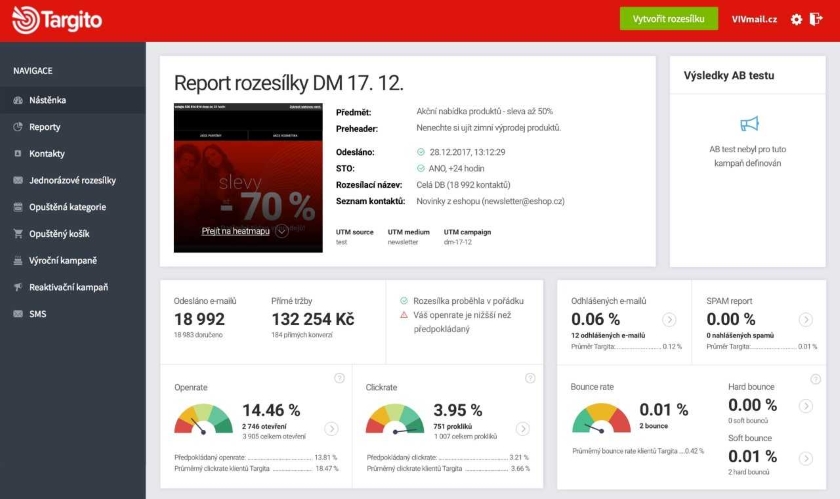Viewport: 840px width, 499px height.
Task: Click the newsletter preview thumbnail
Action: click(248, 177)
